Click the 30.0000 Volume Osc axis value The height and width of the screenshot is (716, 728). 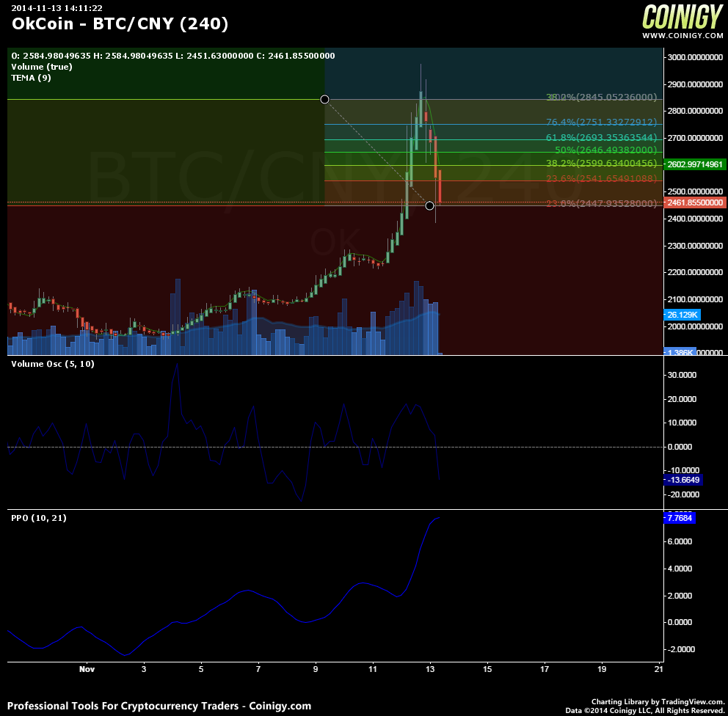pyautogui.click(x=682, y=375)
